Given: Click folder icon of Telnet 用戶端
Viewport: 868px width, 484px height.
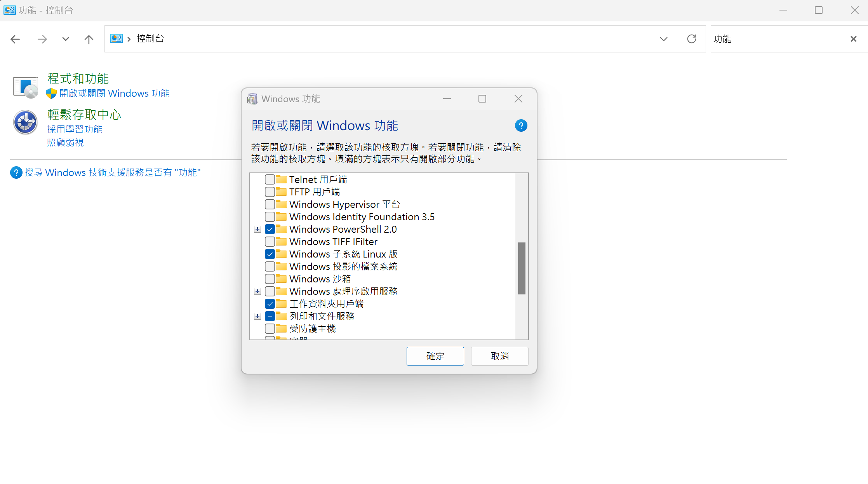Looking at the screenshot, I should tap(281, 179).
